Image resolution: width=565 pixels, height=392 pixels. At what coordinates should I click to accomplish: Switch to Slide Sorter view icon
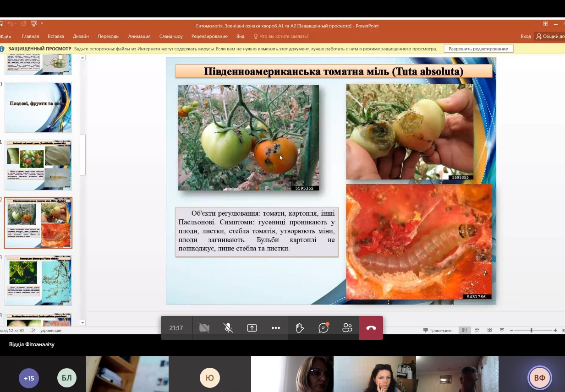tap(477, 330)
